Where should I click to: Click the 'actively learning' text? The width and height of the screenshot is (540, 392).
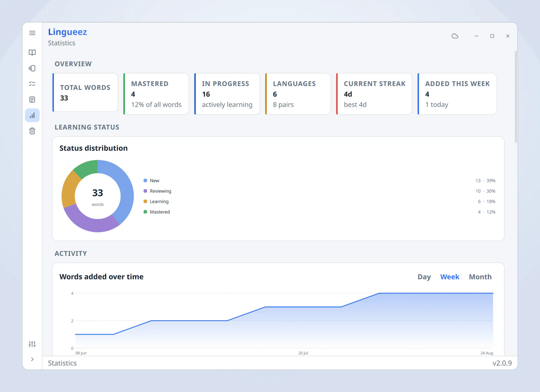pyautogui.click(x=227, y=105)
